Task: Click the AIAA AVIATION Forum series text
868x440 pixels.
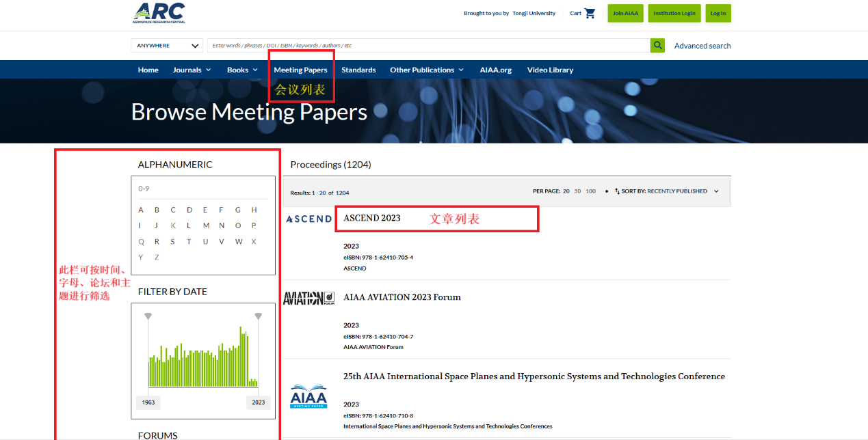Action: point(373,347)
